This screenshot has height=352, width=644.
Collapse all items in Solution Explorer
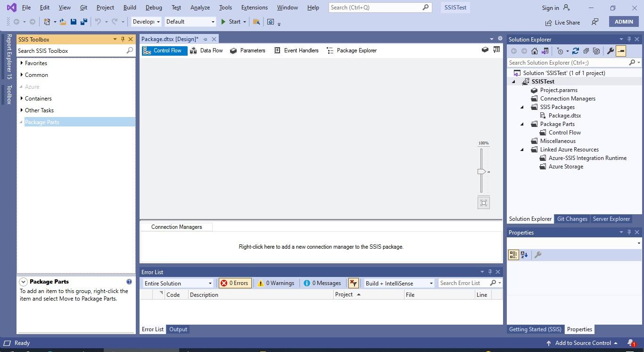click(586, 51)
